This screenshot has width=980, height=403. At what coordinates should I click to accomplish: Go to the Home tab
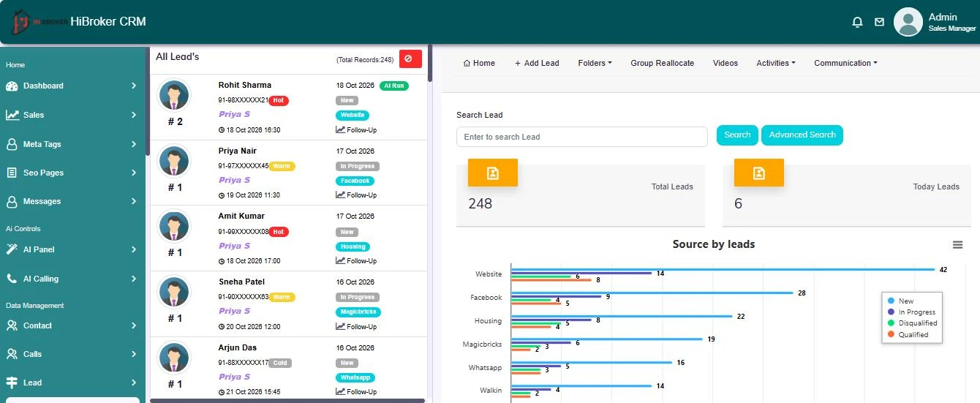(479, 63)
